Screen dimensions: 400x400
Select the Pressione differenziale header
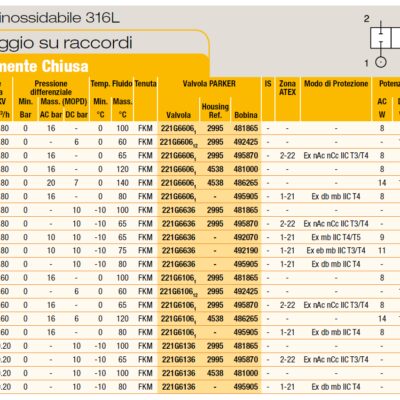pyautogui.click(x=51, y=87)
